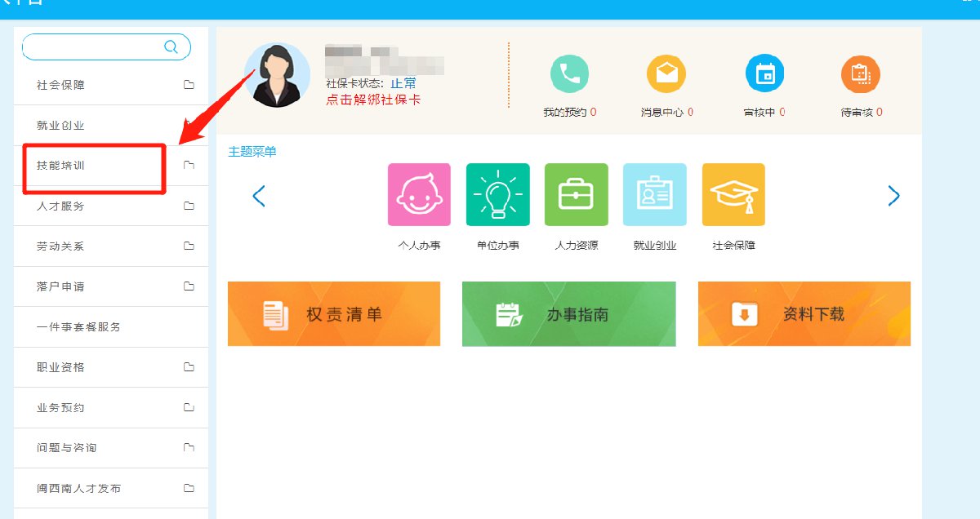Image resolution: width=980 pixels, height=519 pixels.
Task: Click the 单位办事 text label
Action: (497, 246)
